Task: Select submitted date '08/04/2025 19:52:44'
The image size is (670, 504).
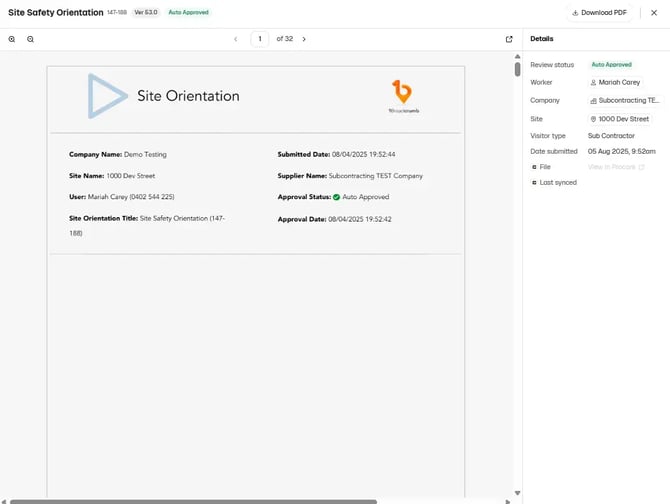Action: click(364, 155)
